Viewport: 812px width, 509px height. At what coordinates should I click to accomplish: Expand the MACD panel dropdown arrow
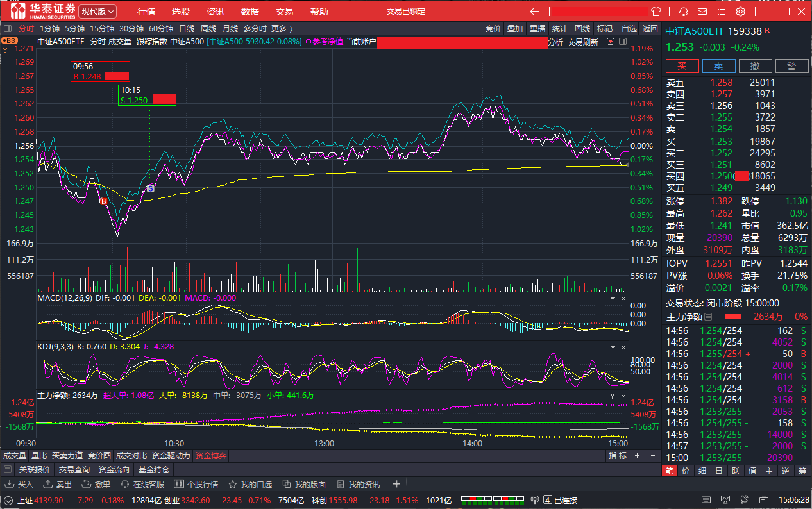(611, 299)
